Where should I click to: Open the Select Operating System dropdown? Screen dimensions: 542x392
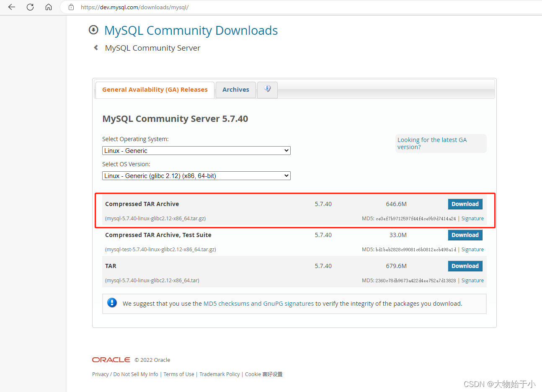point(196,151)
